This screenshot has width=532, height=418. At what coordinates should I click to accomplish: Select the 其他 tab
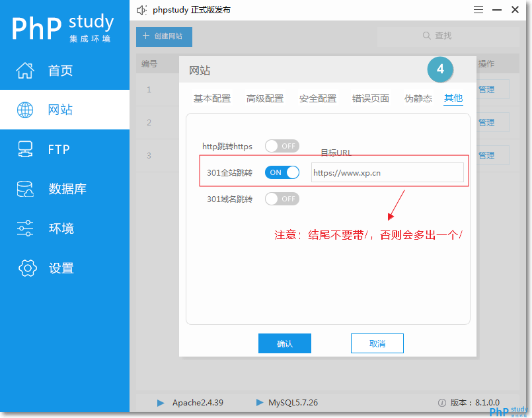click(x=453, y=98)
